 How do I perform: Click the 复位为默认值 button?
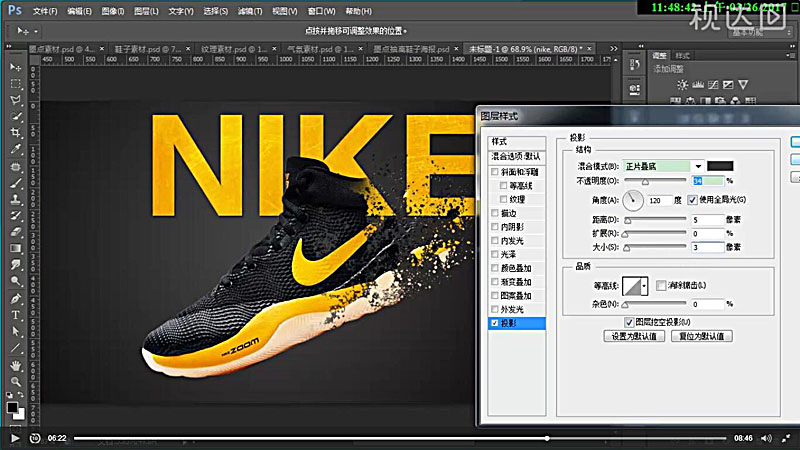702,336
